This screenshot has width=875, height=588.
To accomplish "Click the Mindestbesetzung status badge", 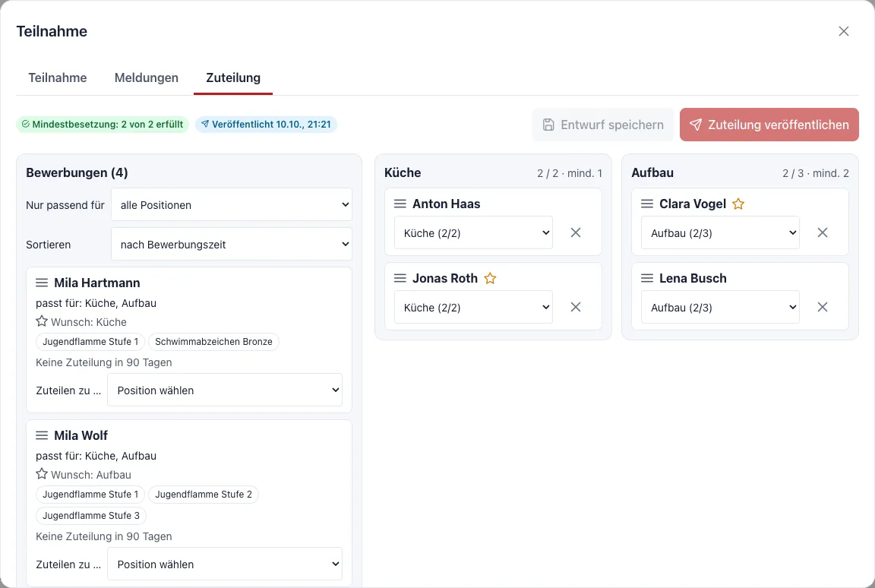I will coord(103,125).
